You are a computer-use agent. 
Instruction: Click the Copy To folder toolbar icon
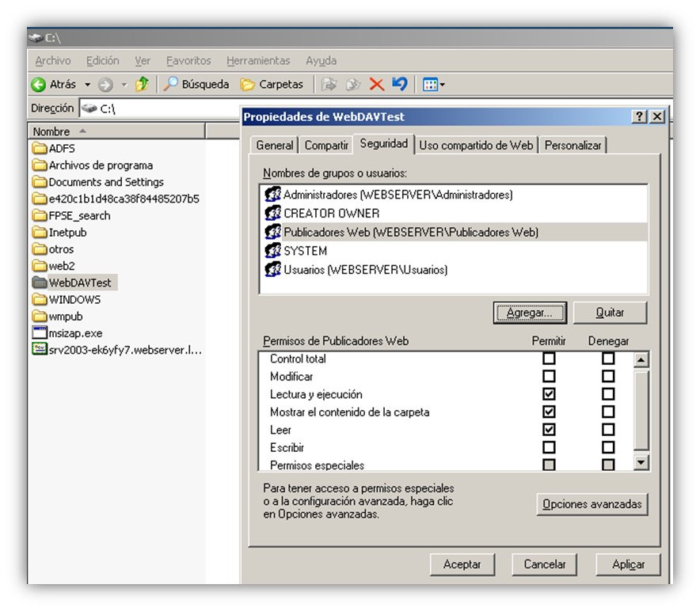pos(352,85)
